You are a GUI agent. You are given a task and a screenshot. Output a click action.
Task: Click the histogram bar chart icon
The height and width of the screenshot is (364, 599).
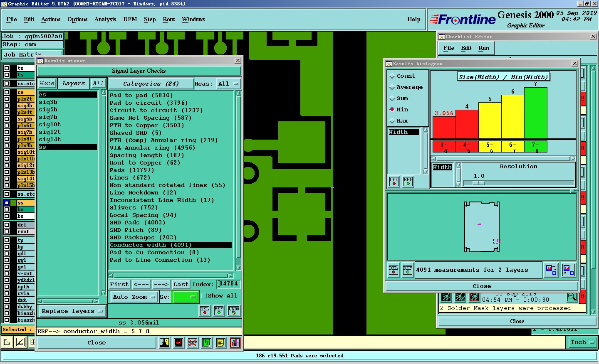tap(235, 343)
